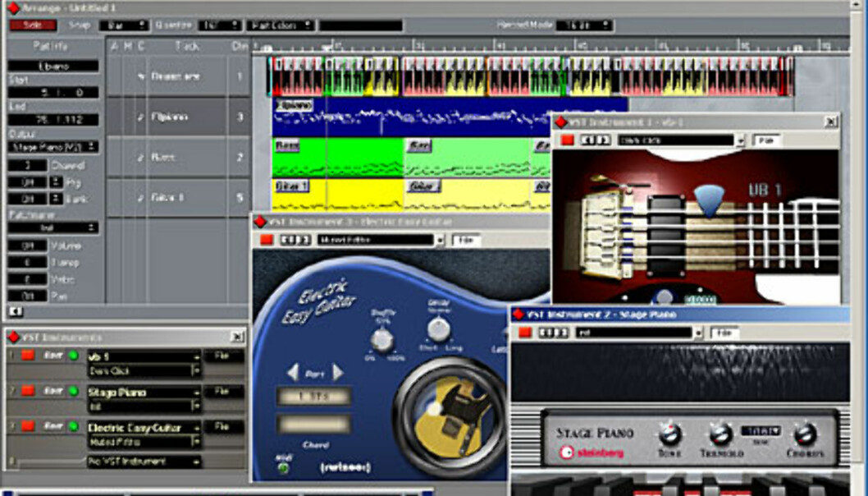Toggle the red power button in VB-1 window
Image resolution: width=868 pixels, height=496 pixels.
coord(568,140)
